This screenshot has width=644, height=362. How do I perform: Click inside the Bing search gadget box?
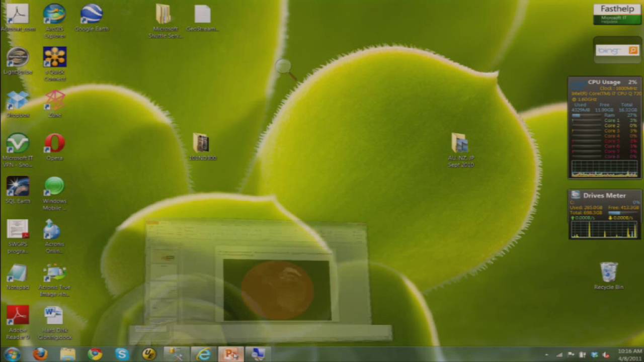(611, 50)
